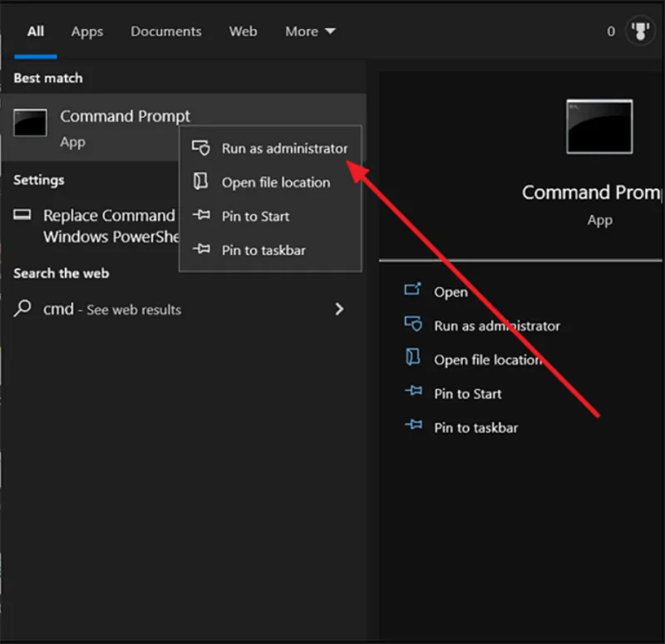Screen dimensions: 665x644
Task: Click the settings icon beside Replace Command
Action: [x=22, y=214]
